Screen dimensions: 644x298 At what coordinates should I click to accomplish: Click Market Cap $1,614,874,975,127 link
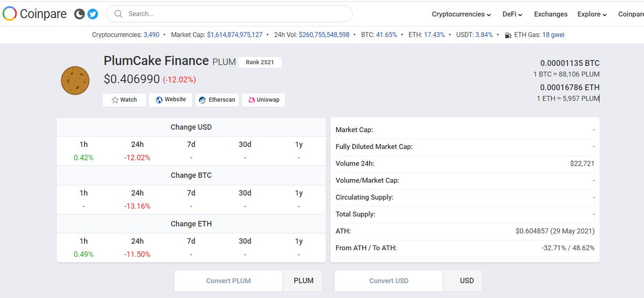(x=235, y=35)
